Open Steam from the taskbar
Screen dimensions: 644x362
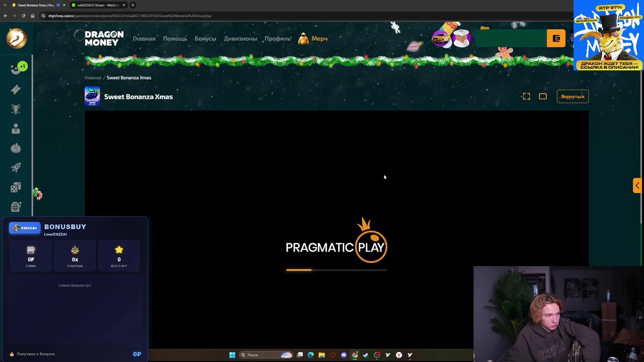click(366, 355)
